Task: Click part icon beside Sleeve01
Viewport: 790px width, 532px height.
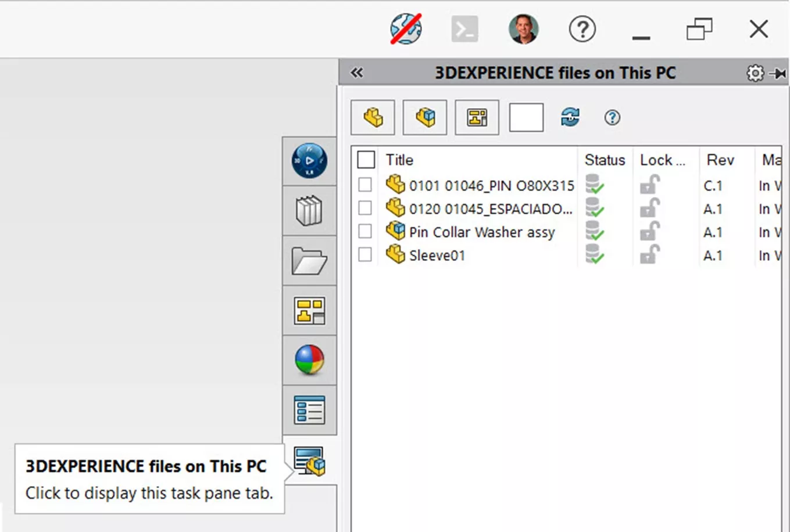Action: (x=395, y=254)
